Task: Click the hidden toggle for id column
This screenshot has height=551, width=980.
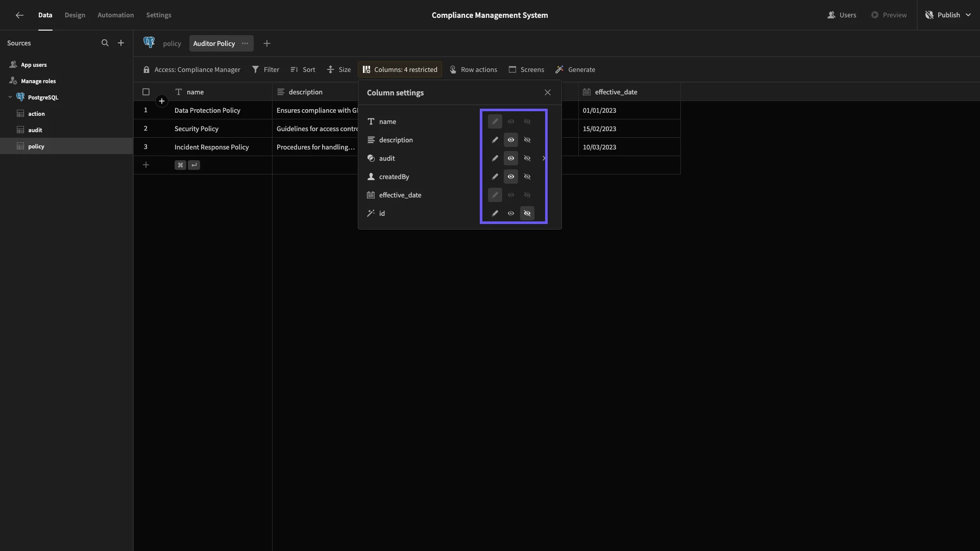Action: pyautogui.click(x=527, y=214)
